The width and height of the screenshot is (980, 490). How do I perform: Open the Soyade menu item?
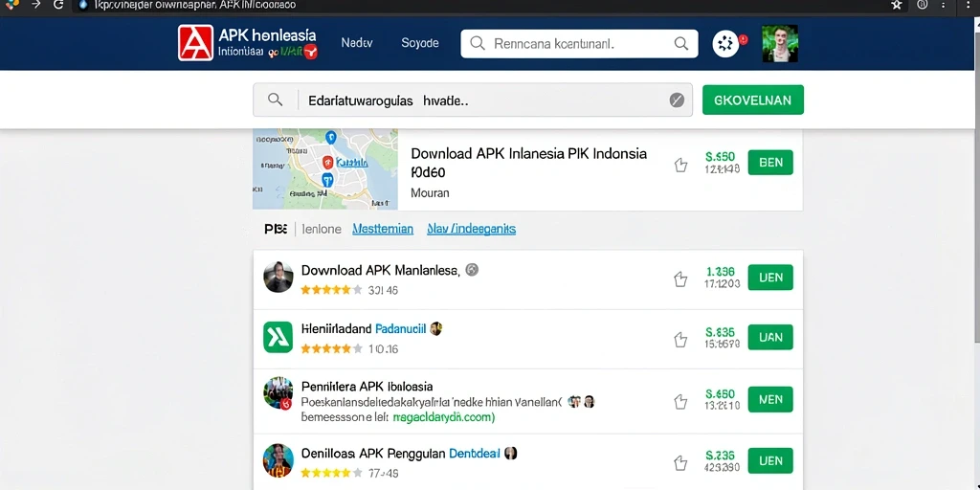coord(420,43)
